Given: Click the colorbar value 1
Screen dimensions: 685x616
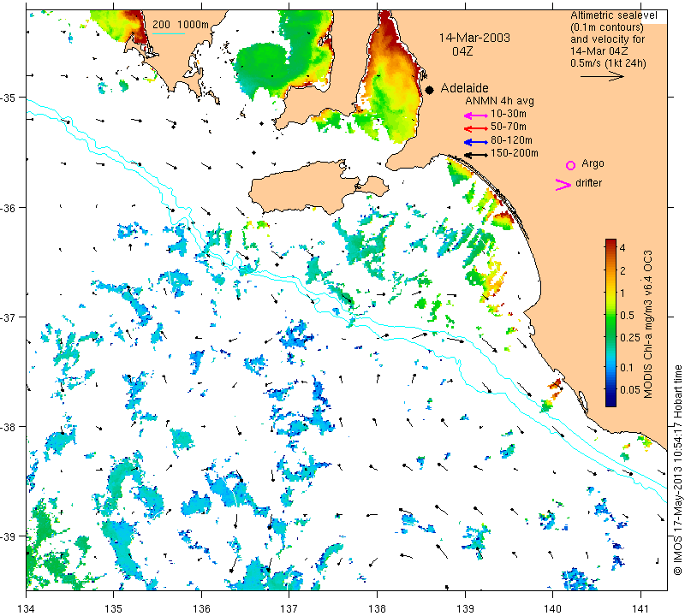Looking at the screenshot, I should pos(622,293).
